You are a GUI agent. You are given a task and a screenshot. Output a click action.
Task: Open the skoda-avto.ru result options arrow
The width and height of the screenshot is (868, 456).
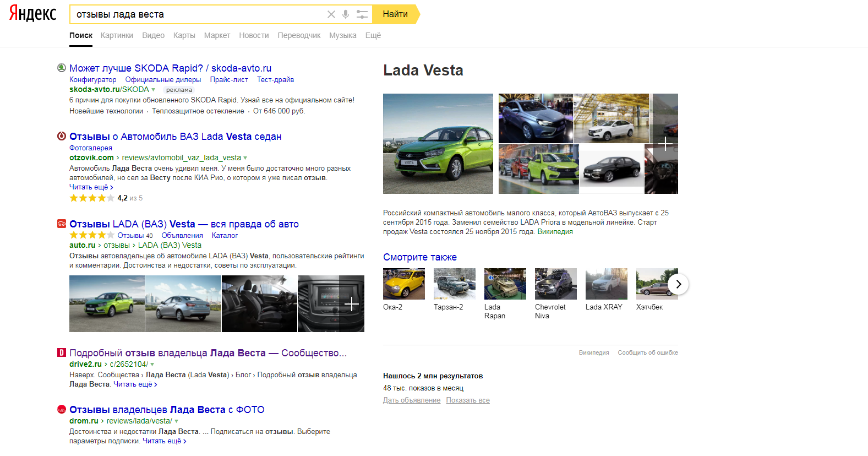coord(154,90)
